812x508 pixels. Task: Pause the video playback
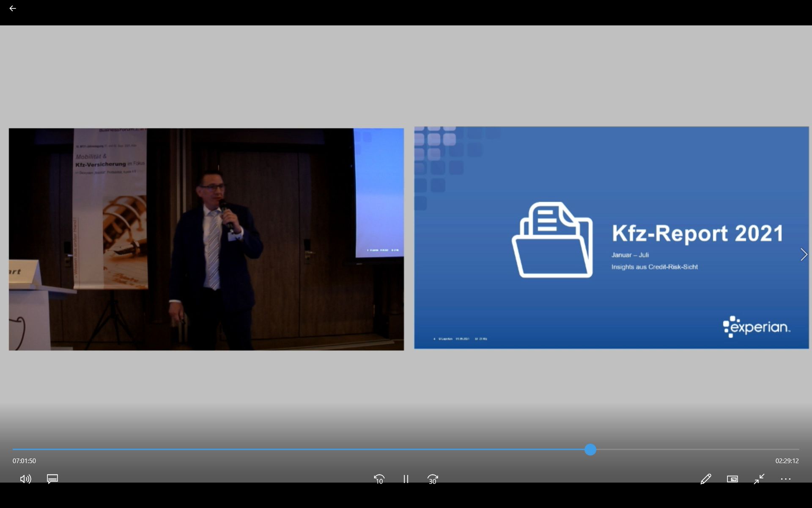pyautogui.click(x=406, y=479)
